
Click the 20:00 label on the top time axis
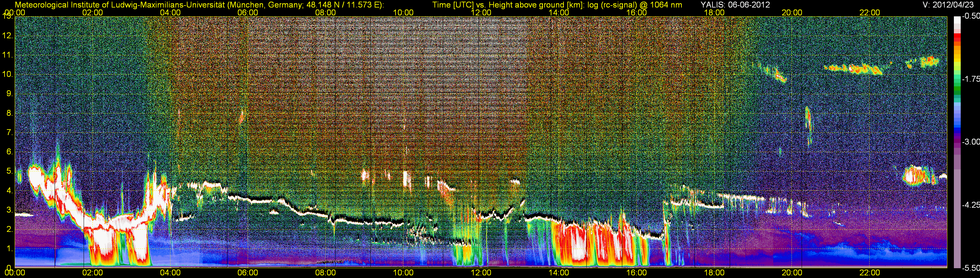(792, 12)
